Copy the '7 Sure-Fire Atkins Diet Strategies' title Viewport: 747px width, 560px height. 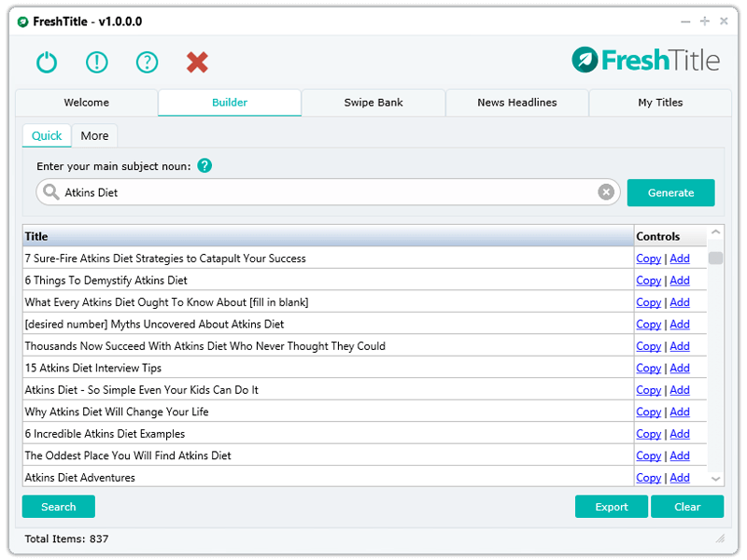pos(648,259)
